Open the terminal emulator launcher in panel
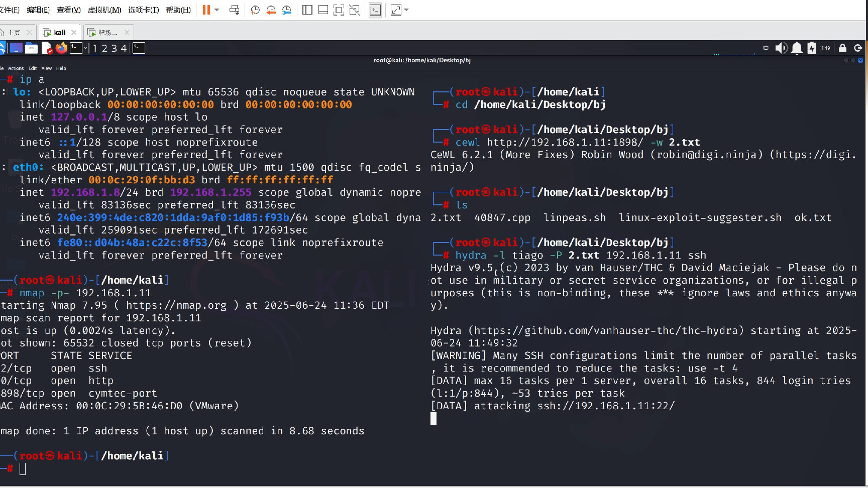The height and width of the screenshot is (488, 868). (x=76, y=48)
